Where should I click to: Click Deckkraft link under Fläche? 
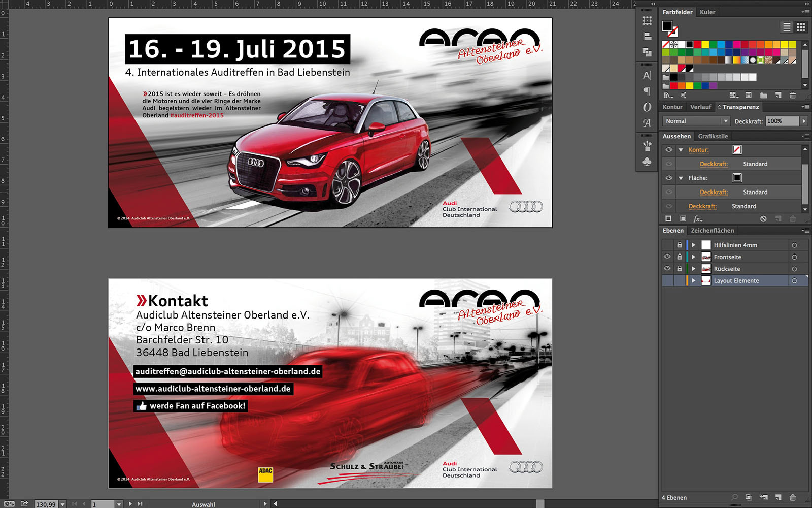tap(714, 192)
